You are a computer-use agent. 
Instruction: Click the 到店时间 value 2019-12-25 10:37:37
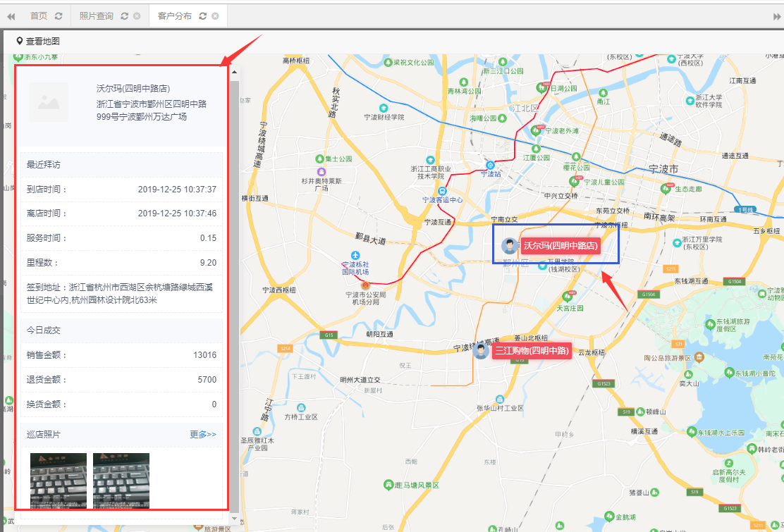click(x=177, y=190)
